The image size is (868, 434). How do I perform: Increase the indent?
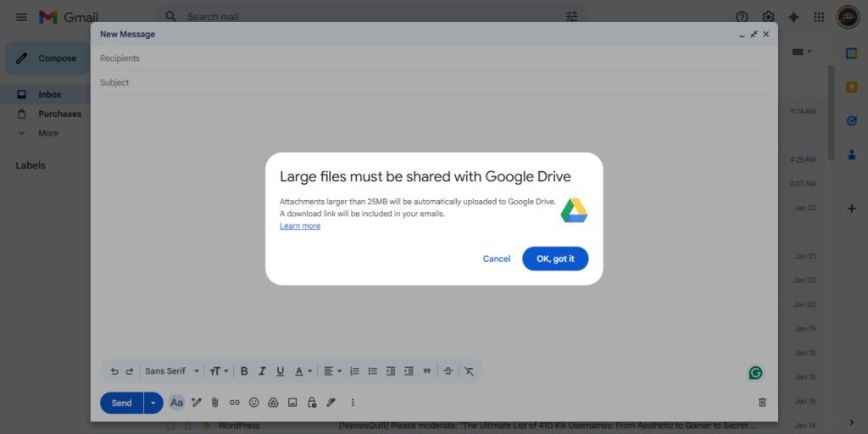coord(409,371)
